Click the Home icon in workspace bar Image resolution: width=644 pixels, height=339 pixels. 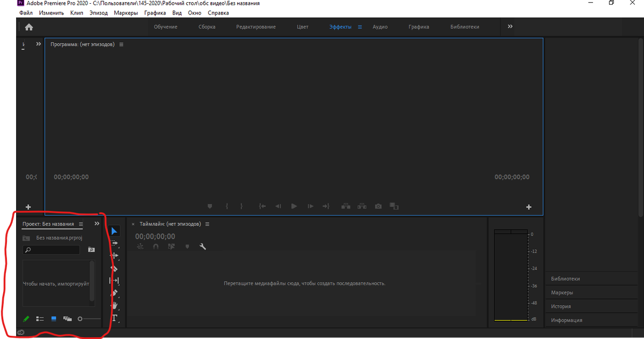coord(28,27)
